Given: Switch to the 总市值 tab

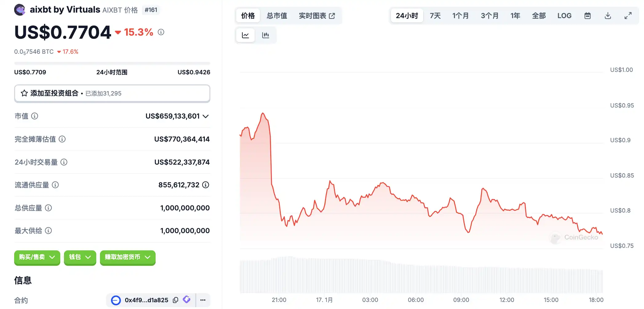Looking at the screenshot, I should 277,16.
